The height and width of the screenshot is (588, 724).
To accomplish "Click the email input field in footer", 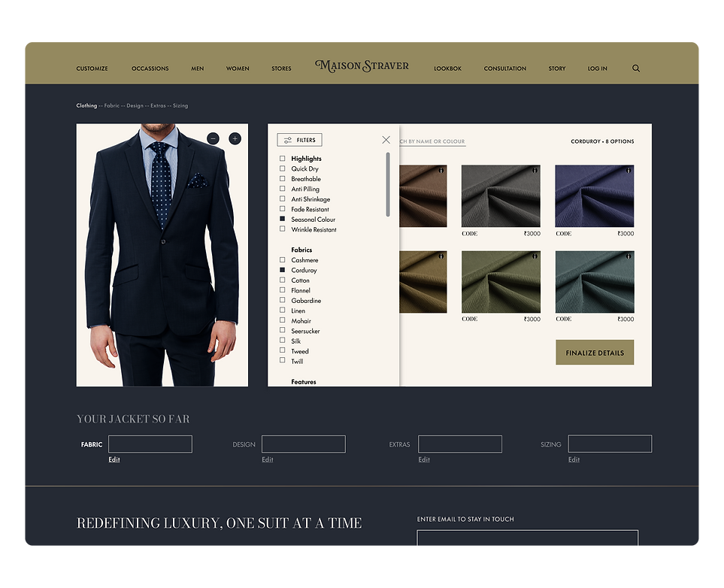I will point(527,538).
